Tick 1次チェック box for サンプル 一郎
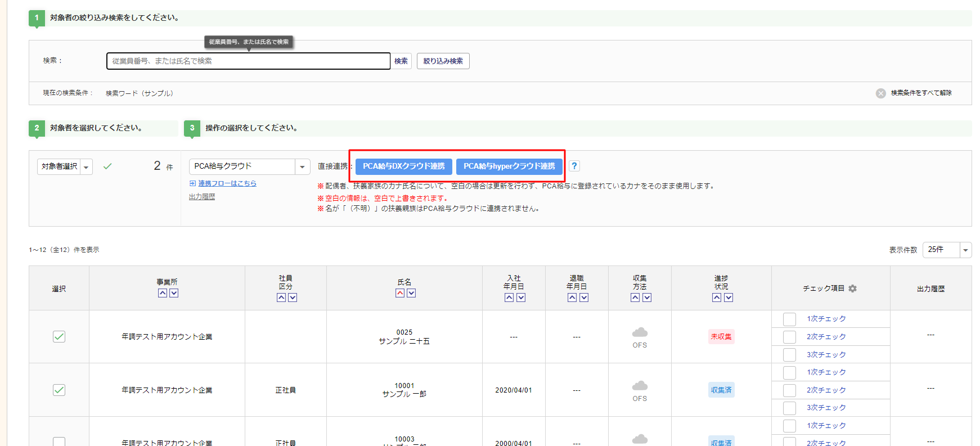This screenshot has width=980, height=446. coord(790,372)
